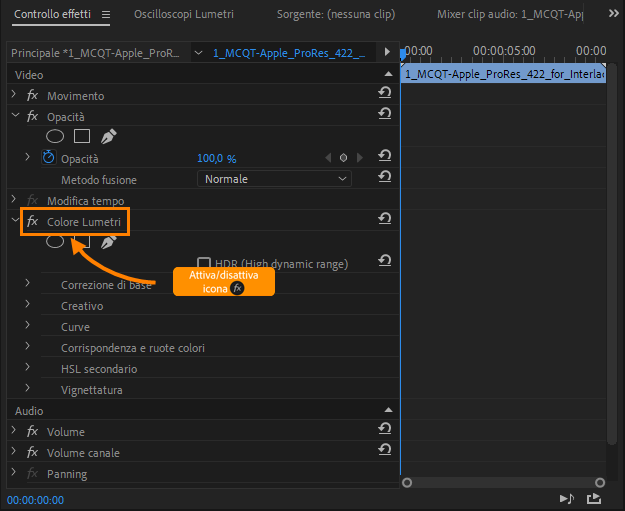Reset the Movimento effect
Image resolution: width=625 pixels, height=511 pixels.
385,93
